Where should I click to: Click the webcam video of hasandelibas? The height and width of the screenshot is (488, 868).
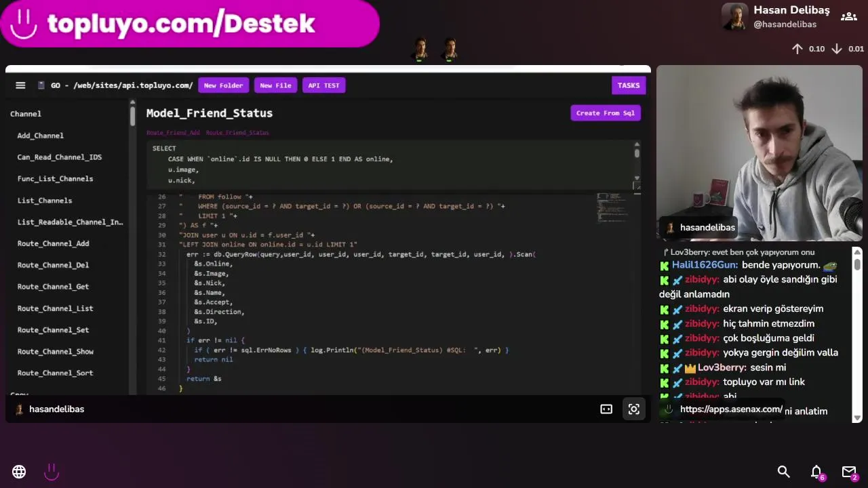tap(759, 153)
